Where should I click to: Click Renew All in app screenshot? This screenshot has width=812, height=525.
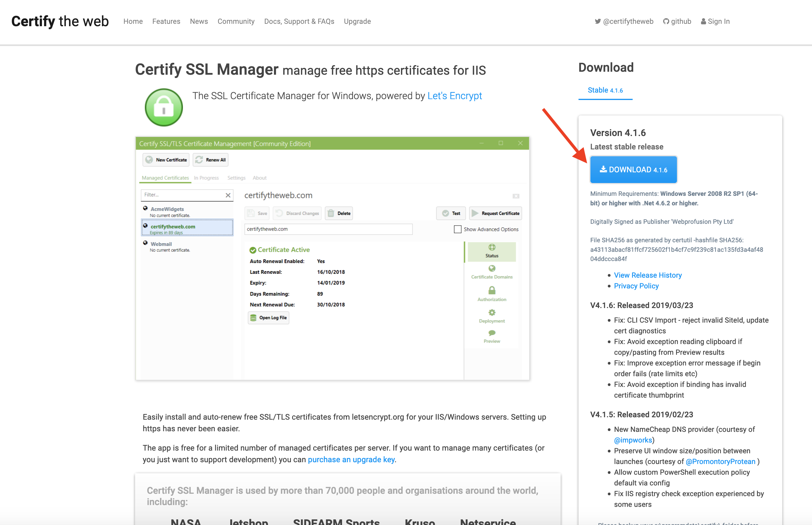point(211,160)
